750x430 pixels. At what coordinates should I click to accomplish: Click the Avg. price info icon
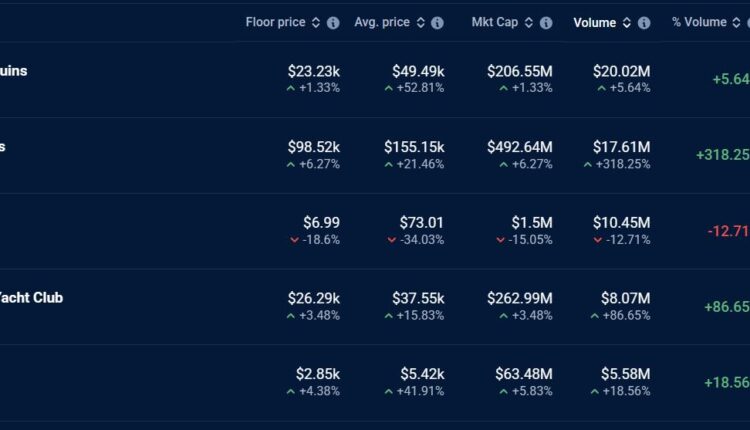point(437,23)
